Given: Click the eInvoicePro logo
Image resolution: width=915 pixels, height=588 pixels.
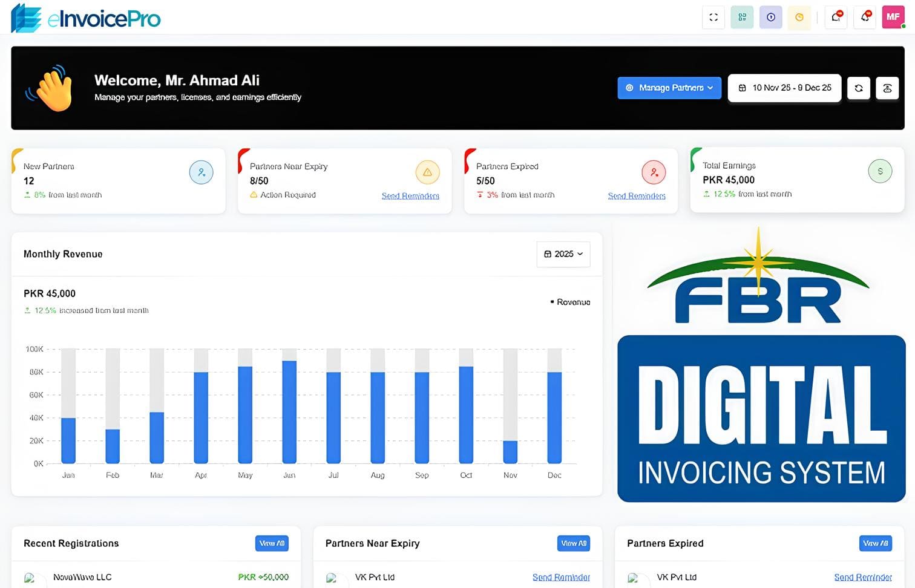Looking at the screenshot, I should pos(86,18).
